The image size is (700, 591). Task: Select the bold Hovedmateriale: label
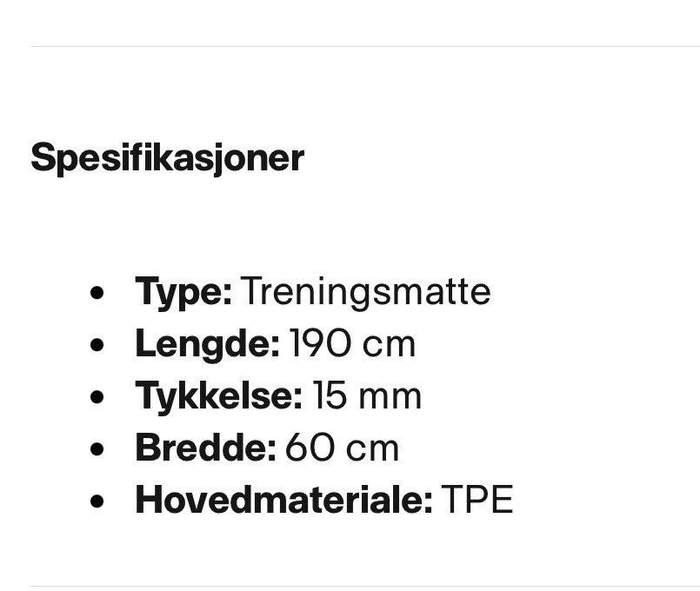point(284,501)
